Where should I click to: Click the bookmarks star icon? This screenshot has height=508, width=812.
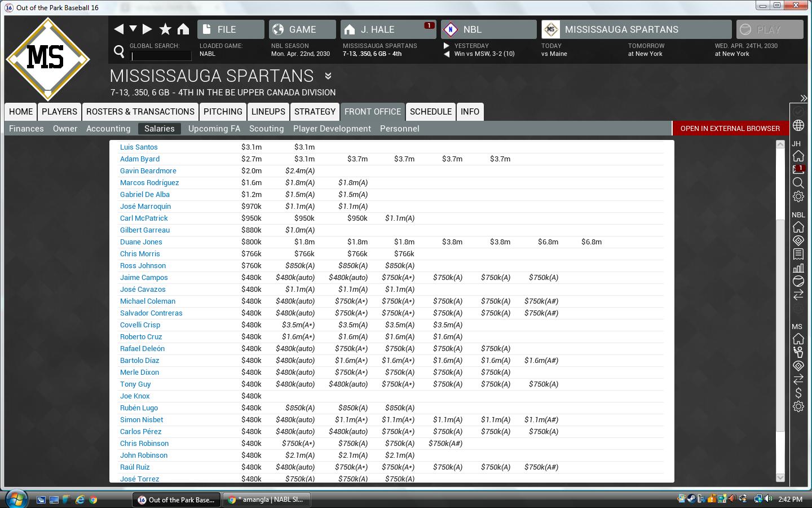pyautogui.click(x=165, y=29)
